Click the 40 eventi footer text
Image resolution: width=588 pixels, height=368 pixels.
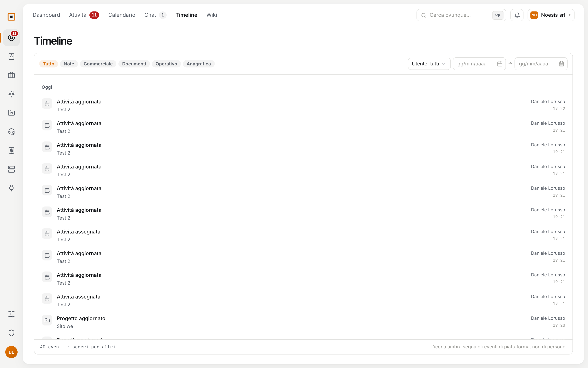(x=78, y=347)
